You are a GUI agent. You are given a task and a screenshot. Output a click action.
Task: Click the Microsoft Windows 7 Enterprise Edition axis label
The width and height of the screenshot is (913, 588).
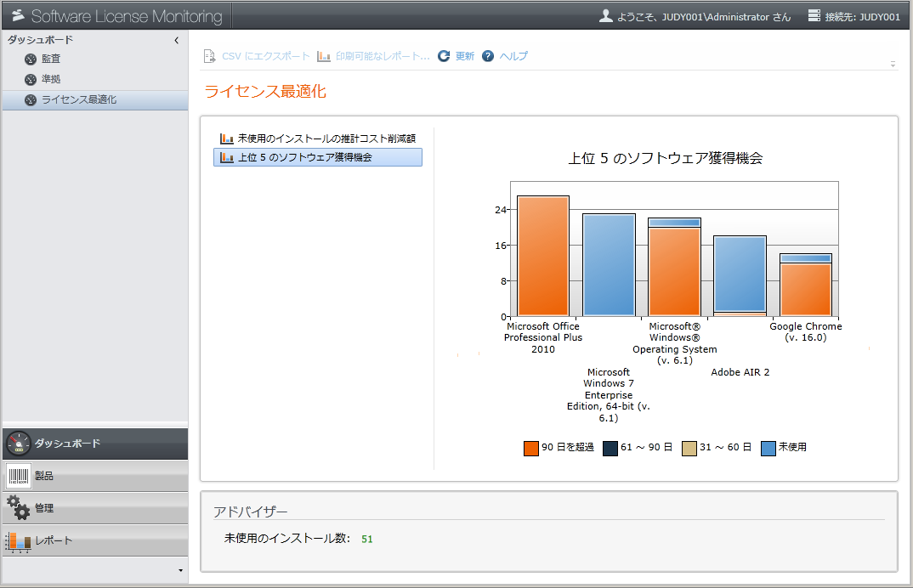[x=609, y=395]
